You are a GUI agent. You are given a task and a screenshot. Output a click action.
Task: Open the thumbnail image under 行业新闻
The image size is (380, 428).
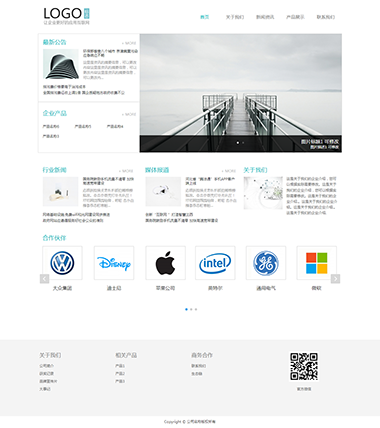point(60,192)
